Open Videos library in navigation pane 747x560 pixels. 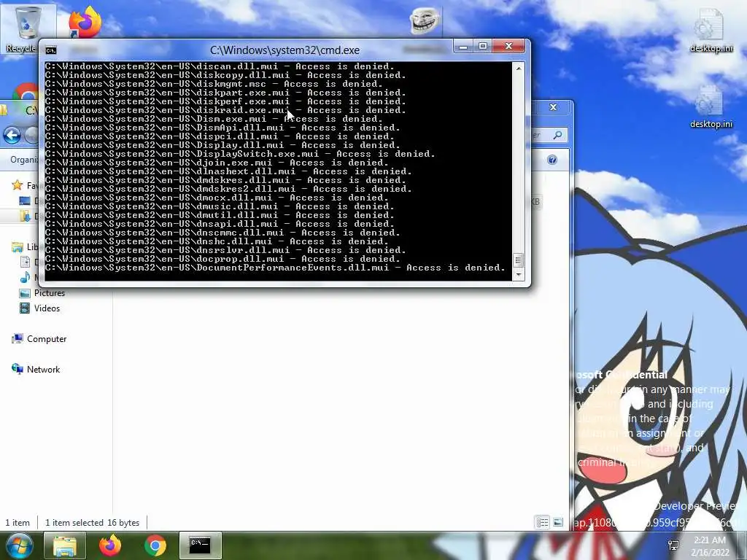[x=39, y=308]
